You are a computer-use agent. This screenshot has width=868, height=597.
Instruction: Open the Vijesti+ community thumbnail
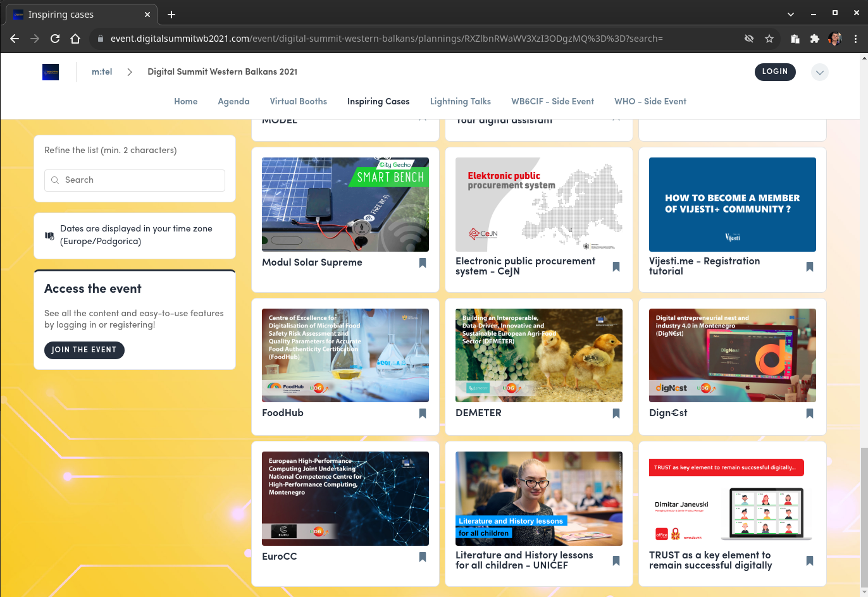733,204
